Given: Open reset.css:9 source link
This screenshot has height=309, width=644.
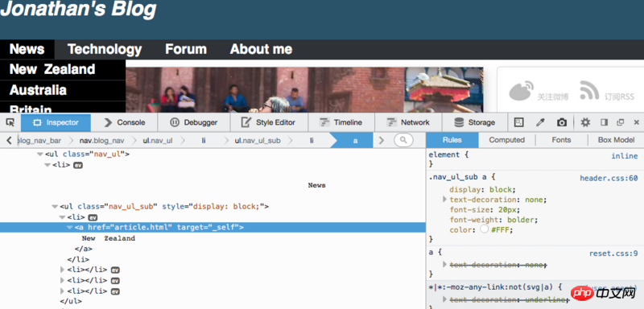Looking at the screenshot, I should (x=613, y=253).
